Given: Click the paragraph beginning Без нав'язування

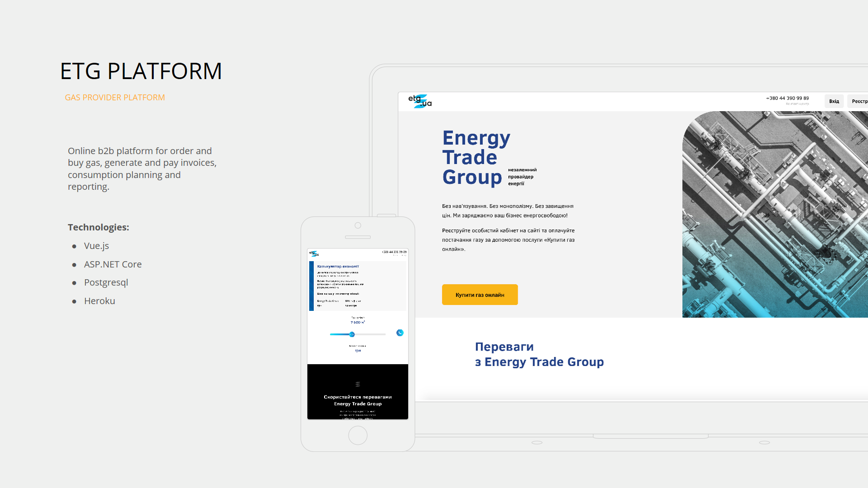Looking at the screenshot, I should point(508,211).
